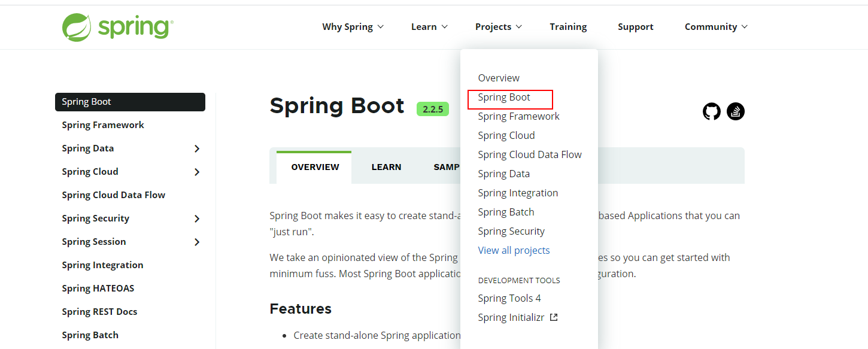The height and width of the screenshot is (349, 868).
Task: Click the Spring Boot page heading
Action: coord(337,106)
